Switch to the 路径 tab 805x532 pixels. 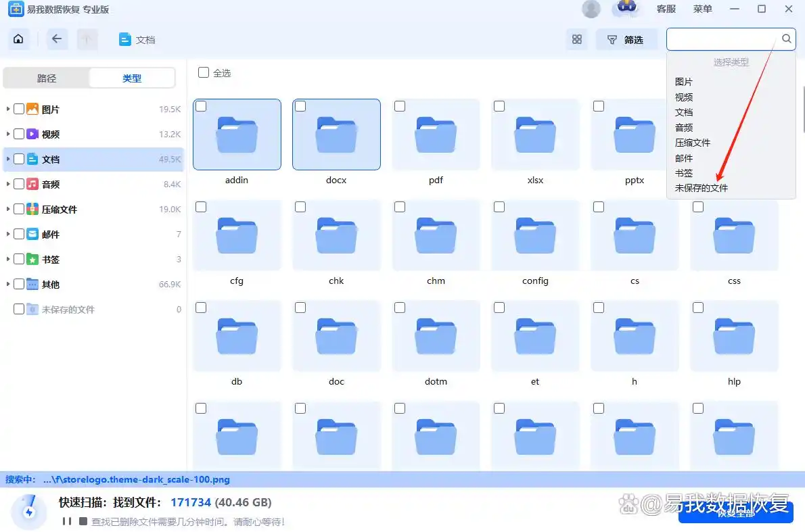[46, 78]
